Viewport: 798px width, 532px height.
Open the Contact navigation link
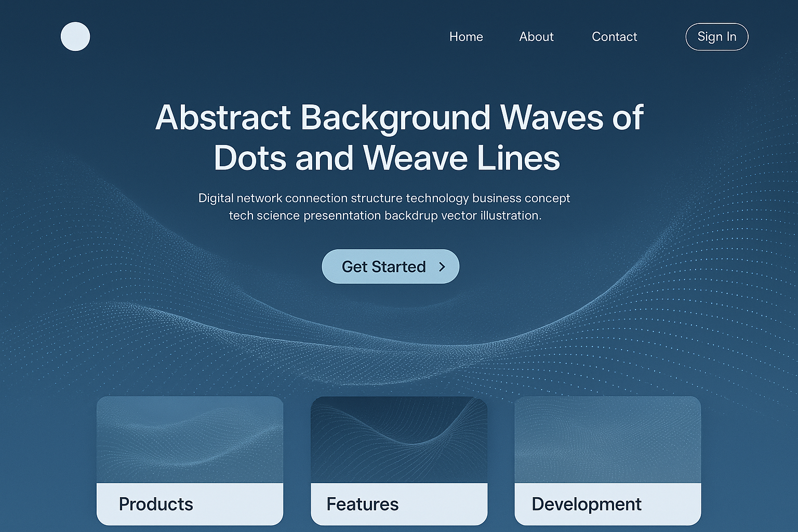(614, 37)
